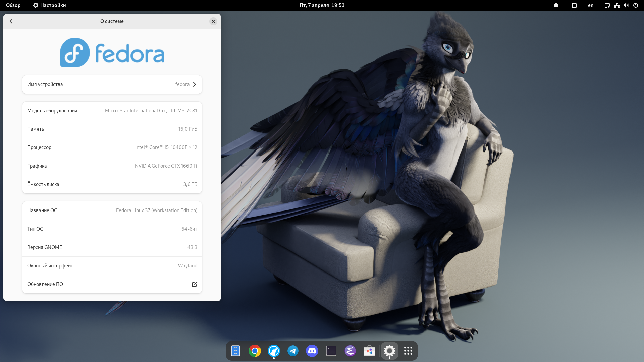
Task: Click the Оконный интерфейс label
Action: (x=50, y=266)
